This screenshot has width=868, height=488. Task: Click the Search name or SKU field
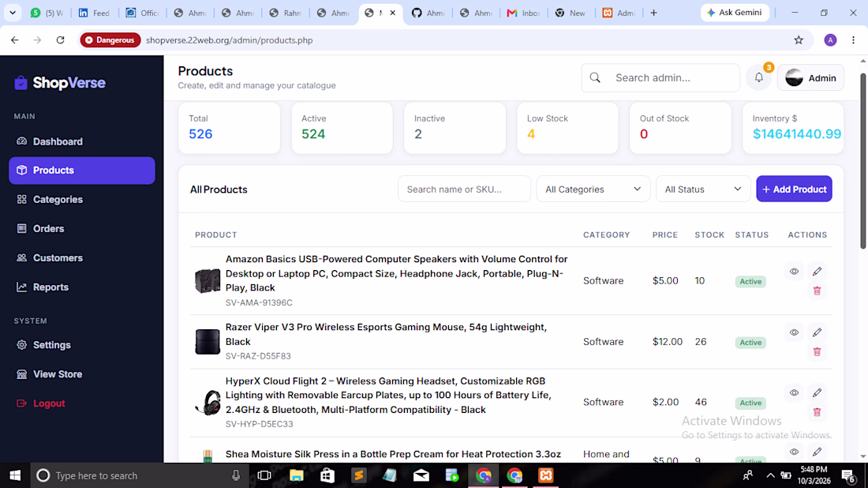click(x=464, y=189)
